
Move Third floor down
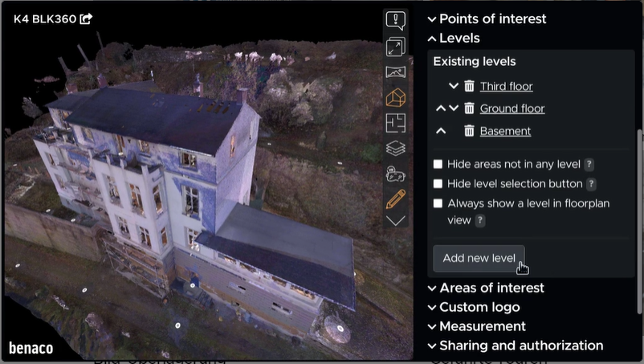pyautogui.click(x=454, y=86)
